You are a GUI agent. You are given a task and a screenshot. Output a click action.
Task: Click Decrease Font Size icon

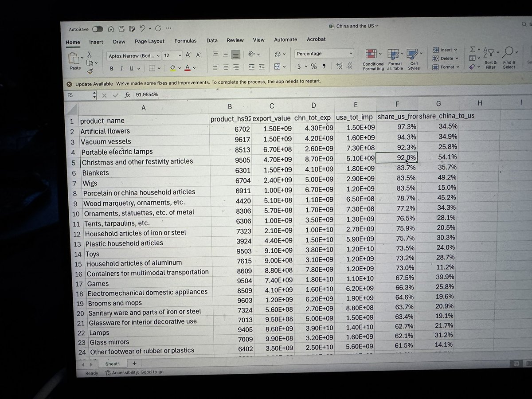pos(199,55)
